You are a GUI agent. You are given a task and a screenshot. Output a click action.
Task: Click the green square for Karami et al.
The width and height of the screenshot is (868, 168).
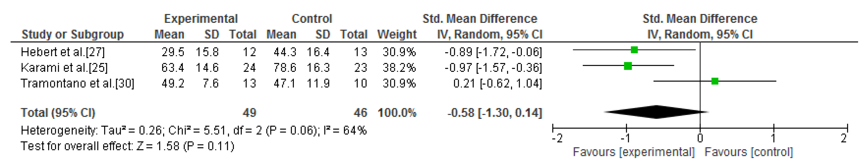(x=628, y=66)
